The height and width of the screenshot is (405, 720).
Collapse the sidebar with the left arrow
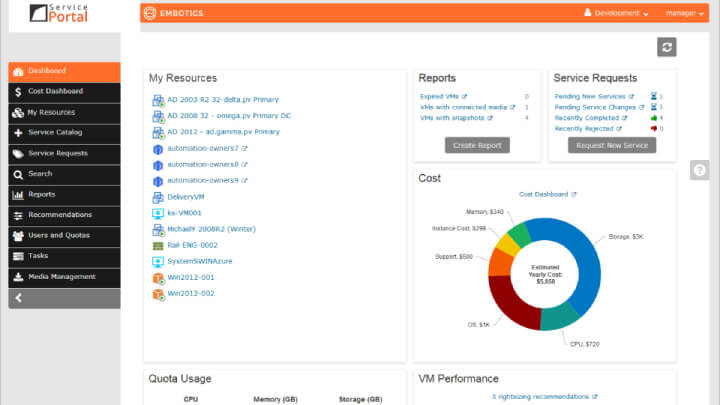tap(19, 298)
